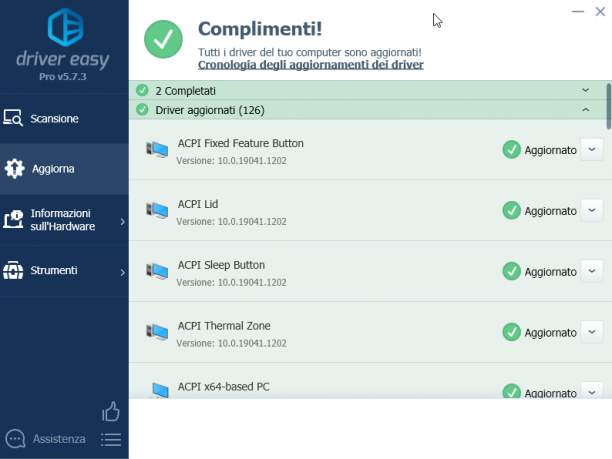
Task: Select the ACPI x64-based PC name
Action: (x=224, y=387)
